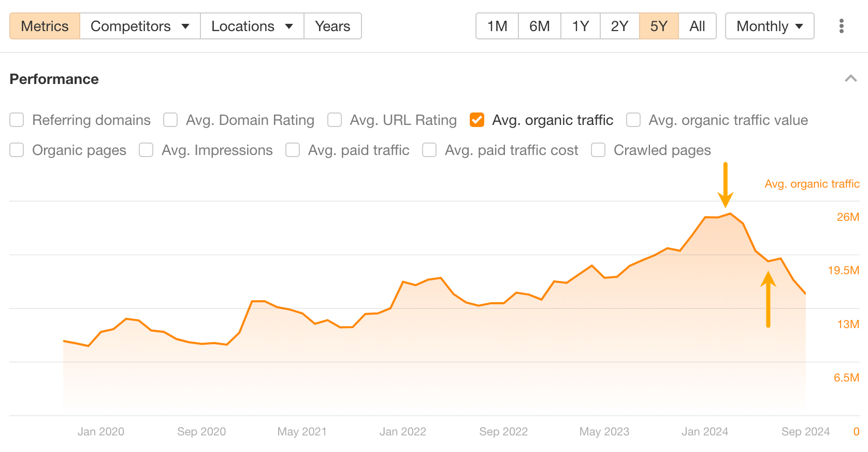The width and height of the screenshot is (868, 452).
Task: Enable the Referring domains checkbox
Action: tap(17, 120)
